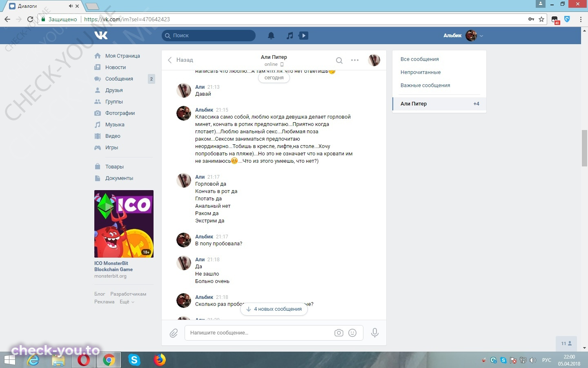The height and width of the screenshot is (368, 588).
Task: Reload the page in Chrome
Action: pos(30,19)
